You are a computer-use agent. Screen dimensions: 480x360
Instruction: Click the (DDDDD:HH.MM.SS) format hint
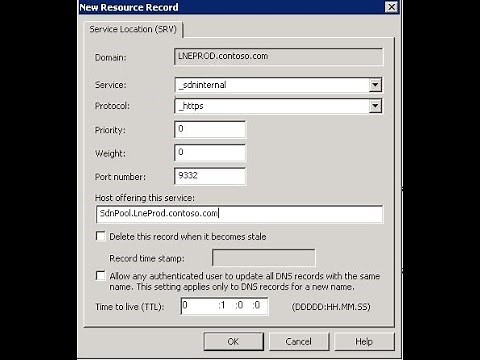coord(331,307)
